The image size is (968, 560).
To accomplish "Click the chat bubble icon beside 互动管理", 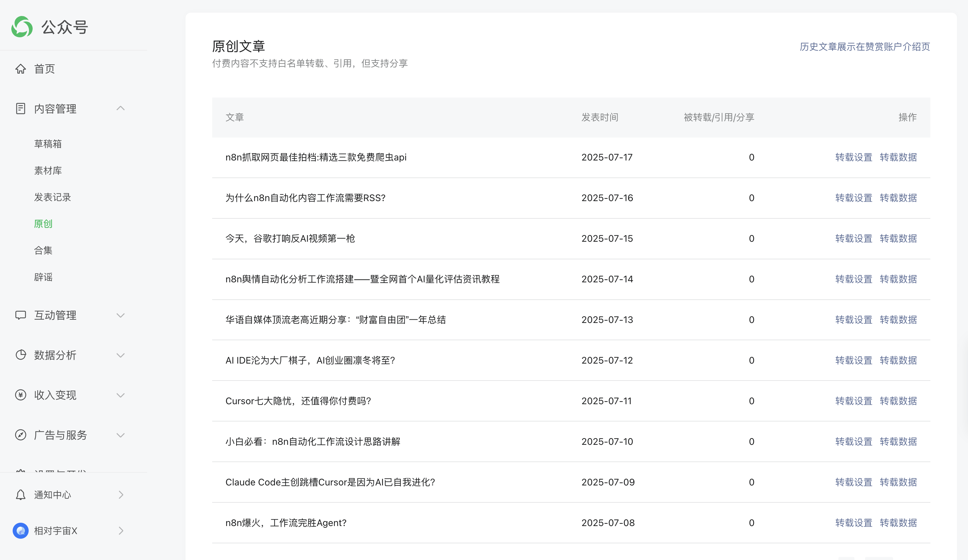I will (x=21, y=315).
